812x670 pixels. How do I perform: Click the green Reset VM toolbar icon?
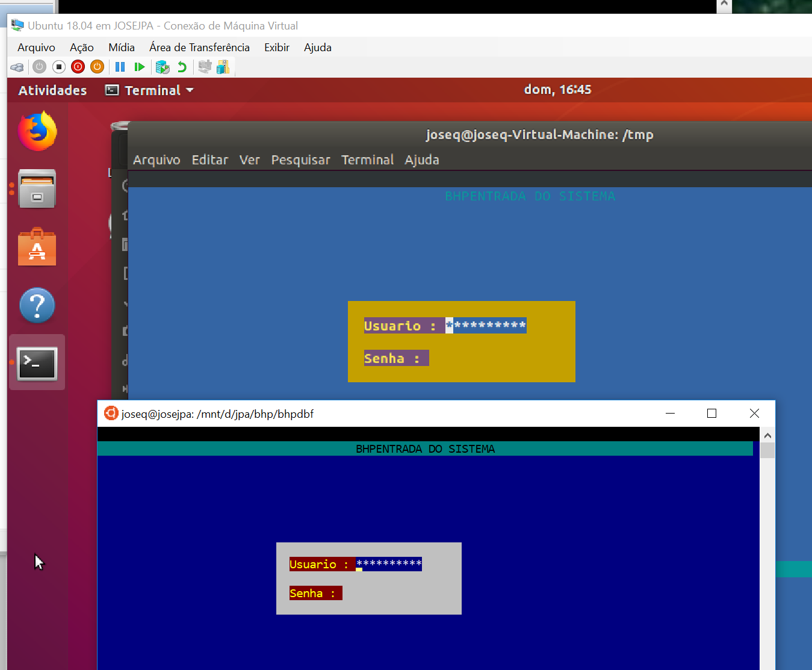point(140,67)
